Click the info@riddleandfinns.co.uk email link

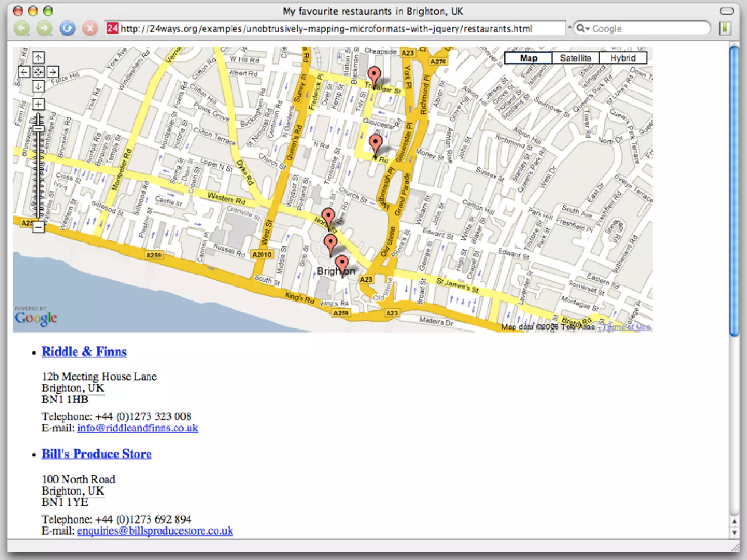tap(138, 428)
